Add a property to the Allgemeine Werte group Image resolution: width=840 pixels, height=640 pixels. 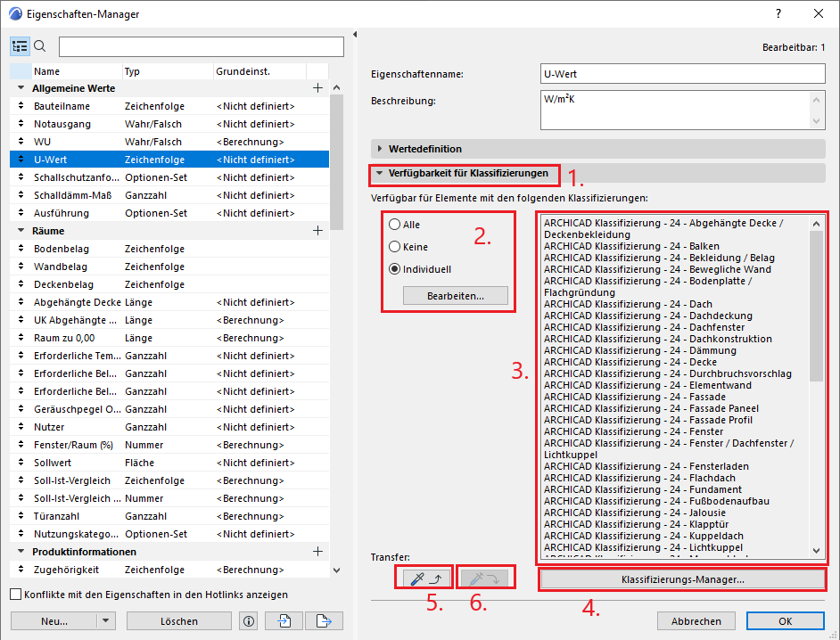pyautogui.click(x=318, y=88)
